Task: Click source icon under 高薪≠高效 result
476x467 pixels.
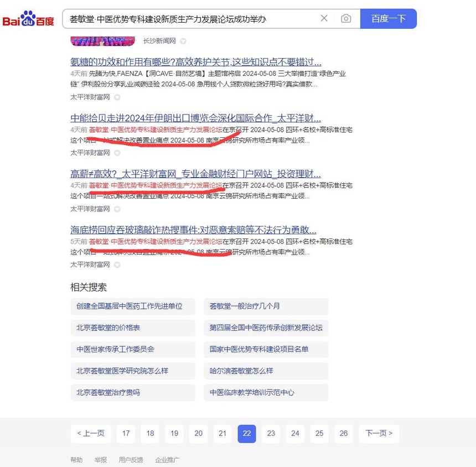Action: point(117,209)
